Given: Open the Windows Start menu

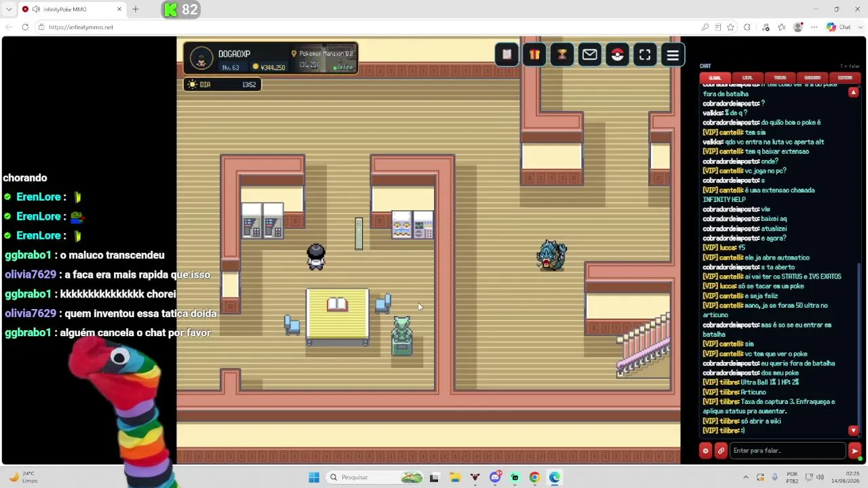Looking at the screenshot, I should [314, 477].
